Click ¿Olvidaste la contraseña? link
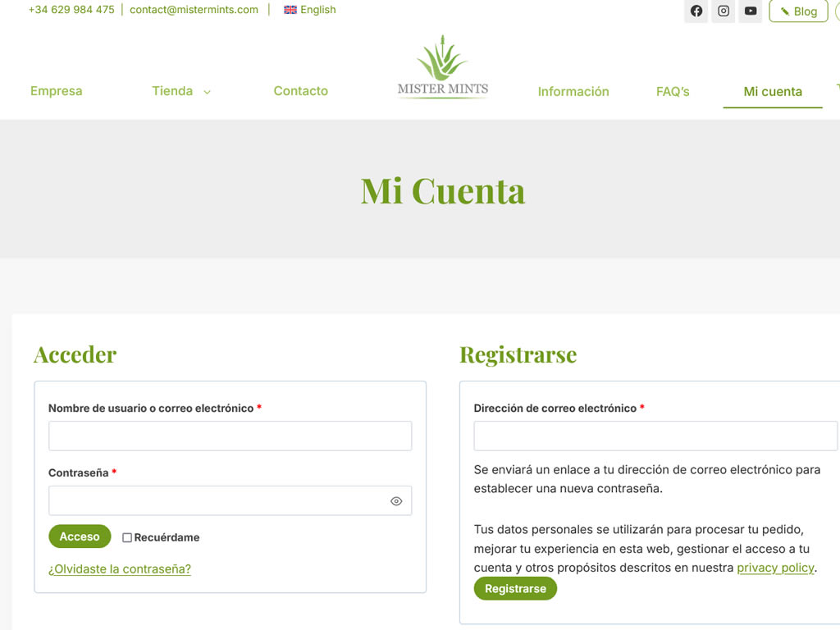The image size is (840, 630). 120,569
